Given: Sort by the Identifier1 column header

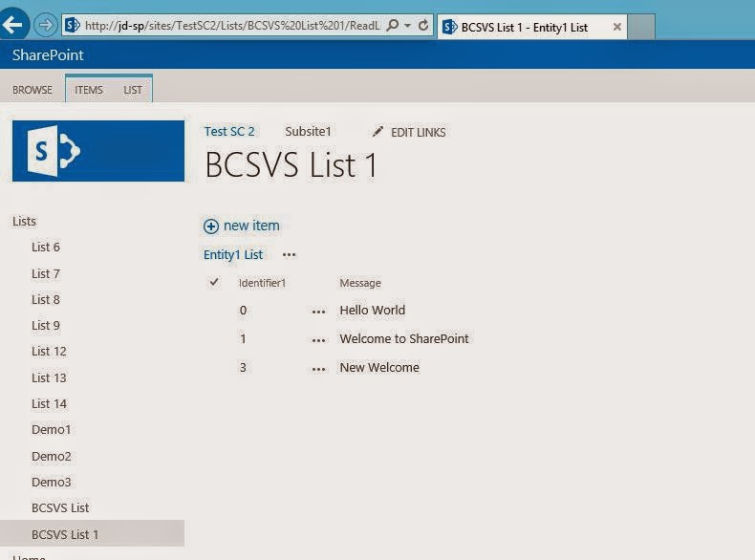Looking at the screenshot, I should [263, 283].
